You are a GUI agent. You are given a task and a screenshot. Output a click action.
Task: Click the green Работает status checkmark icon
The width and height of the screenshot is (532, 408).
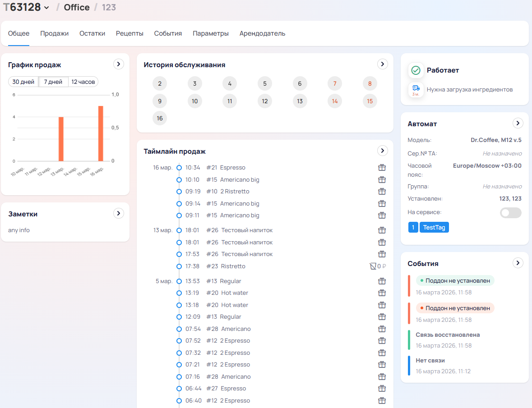click(416, 70)
